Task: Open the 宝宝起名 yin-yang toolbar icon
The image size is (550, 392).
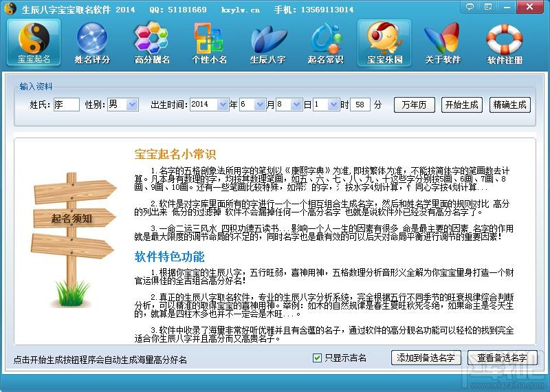Action: tap(34, 43)
